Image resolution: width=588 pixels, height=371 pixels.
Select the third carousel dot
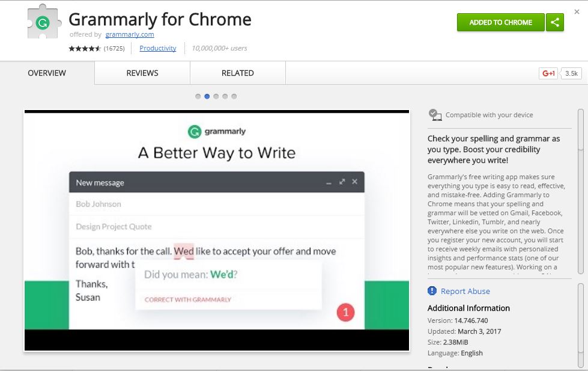click(x=216, y=96)
